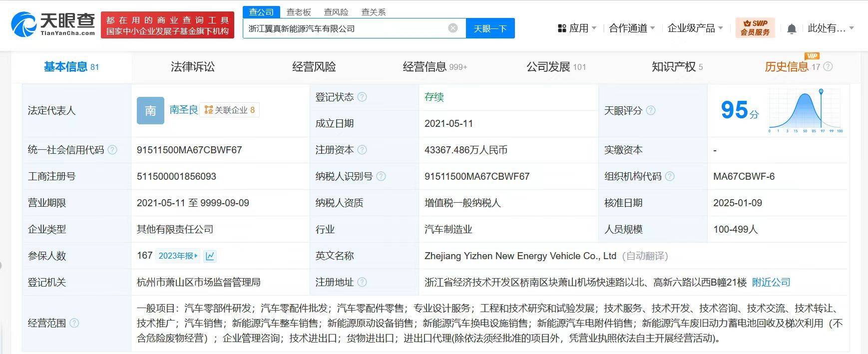Viewport: 868px width, 354px height.
Task: Switch to 经营信息 tab
Action: (434, 66)
